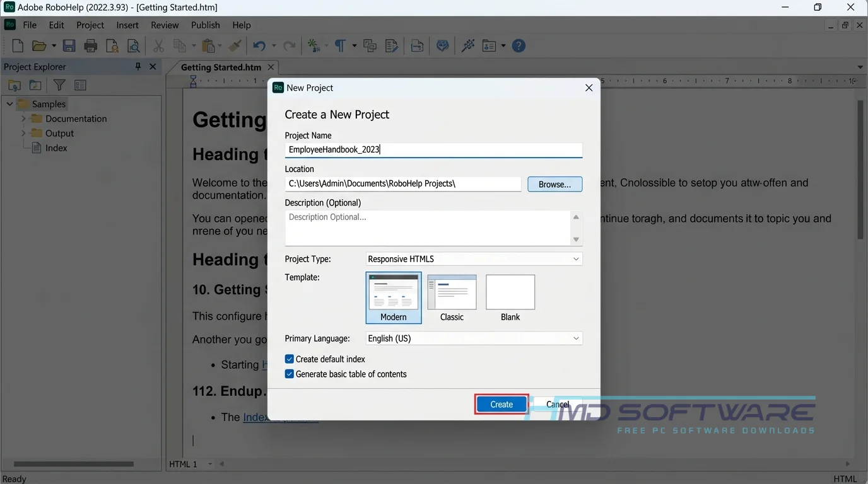Switch to the Getting Started.htm tab
Image resolution: width=868 pixels, height=484 pixels.
[x=221, y=67]
